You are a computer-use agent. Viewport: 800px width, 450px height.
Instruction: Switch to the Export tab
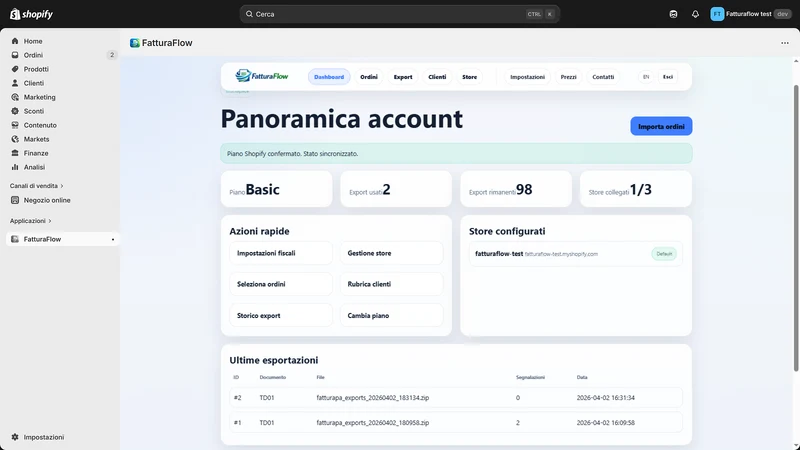(403, 77)
